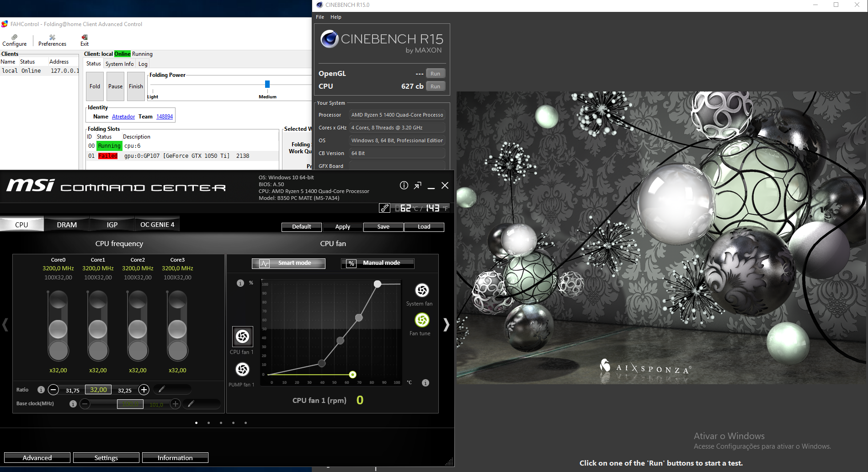Click the Finish button in FAHControl
This screenshot has height=472, width=868.
[136, 86]
